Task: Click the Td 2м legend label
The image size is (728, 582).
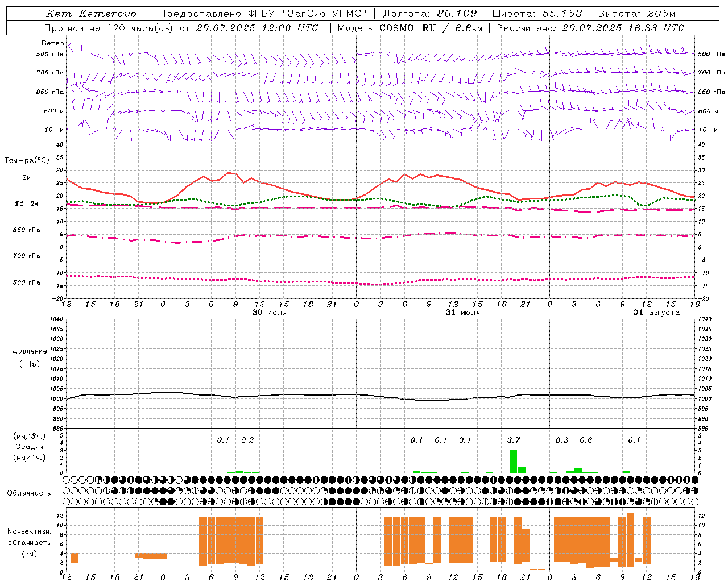Action: (x=27, y=203)
